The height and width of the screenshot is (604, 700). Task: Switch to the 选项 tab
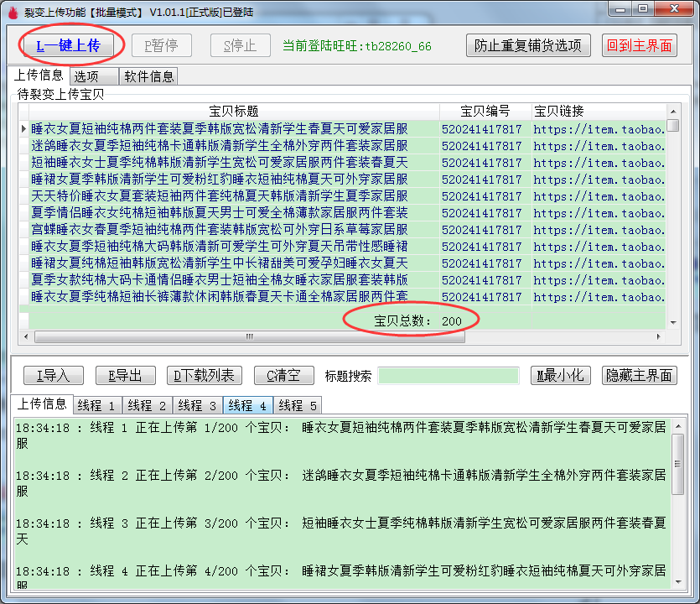click(86, 75)
